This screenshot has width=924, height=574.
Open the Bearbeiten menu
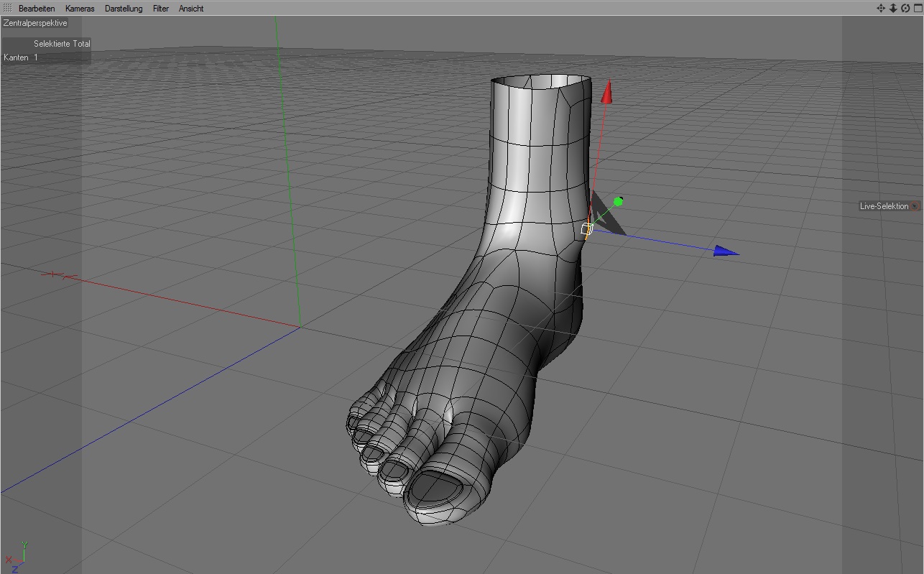[37, 9]
